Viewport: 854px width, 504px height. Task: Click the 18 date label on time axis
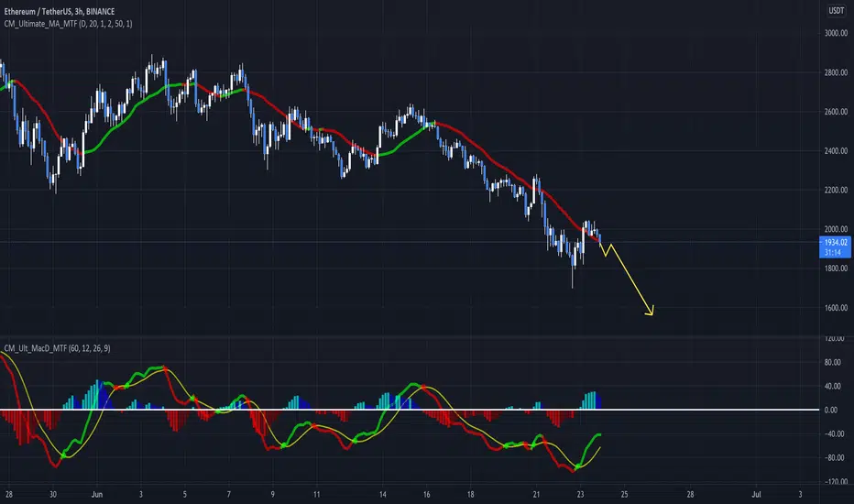click(471, 495)
